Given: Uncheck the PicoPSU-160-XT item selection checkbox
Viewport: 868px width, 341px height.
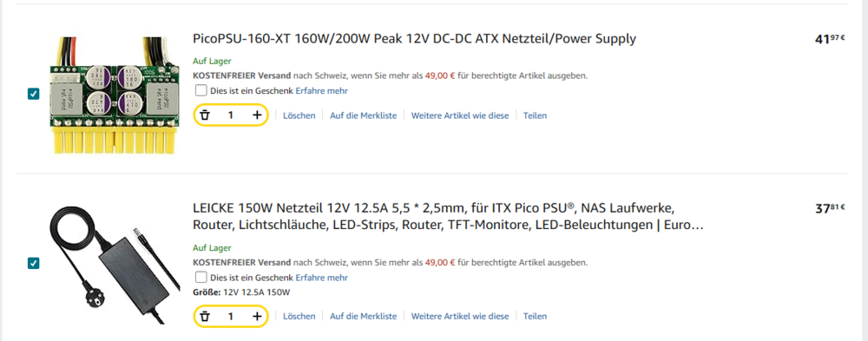Looking at the screenshot, I should pos(33,94).
